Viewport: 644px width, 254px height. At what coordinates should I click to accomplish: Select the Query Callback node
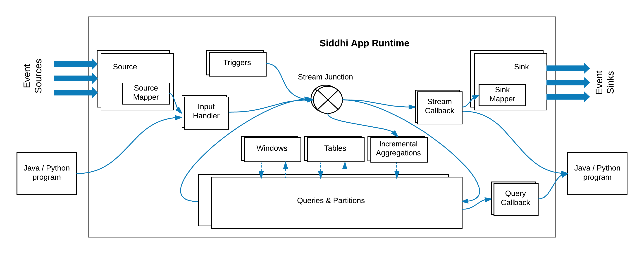point(511,201)
